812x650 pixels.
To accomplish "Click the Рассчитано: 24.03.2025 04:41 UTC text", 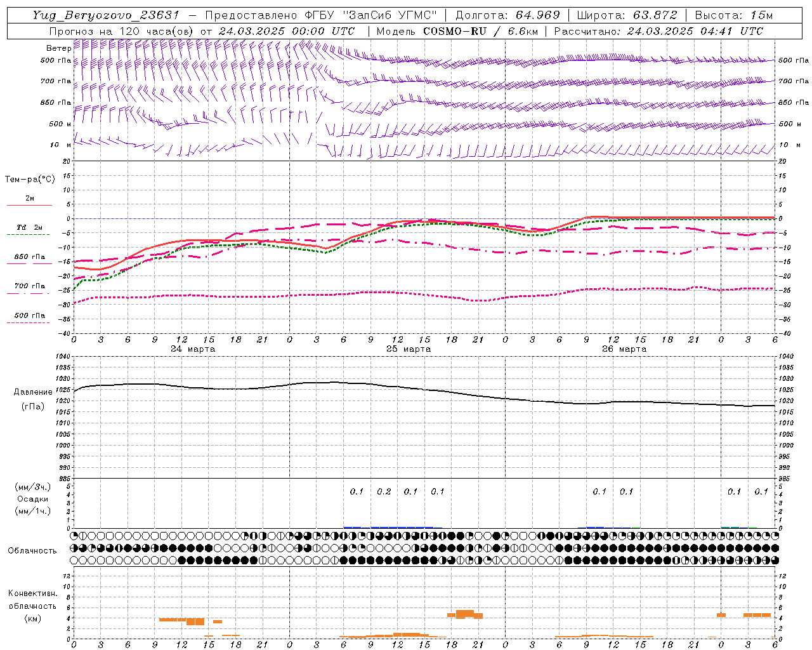I will click(658, 31).
